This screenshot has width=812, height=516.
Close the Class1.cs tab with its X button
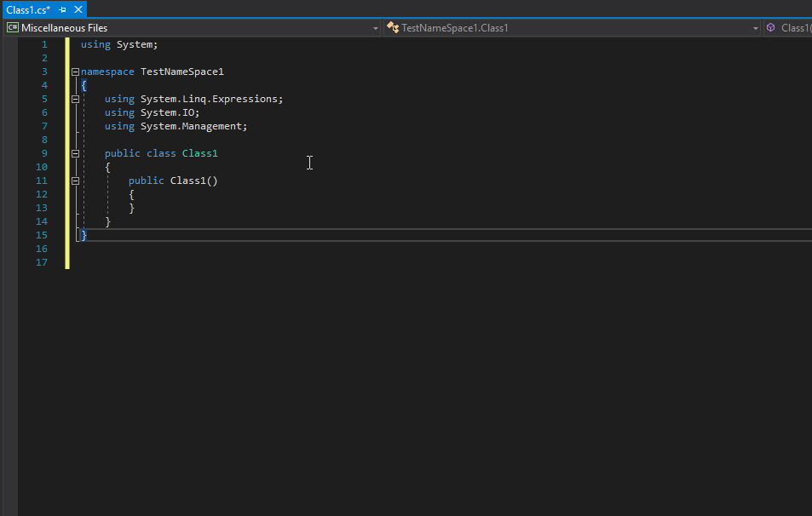pos(78,9)
